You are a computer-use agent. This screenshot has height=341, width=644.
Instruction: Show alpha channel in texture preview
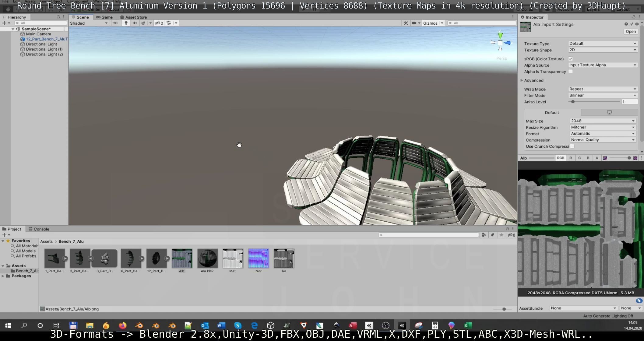[x=596, y=158]
